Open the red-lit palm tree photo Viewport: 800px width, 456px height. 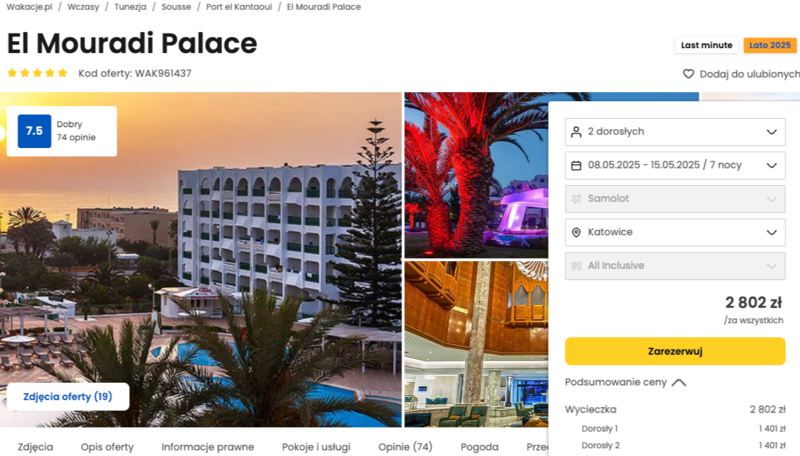pos(476,175)
